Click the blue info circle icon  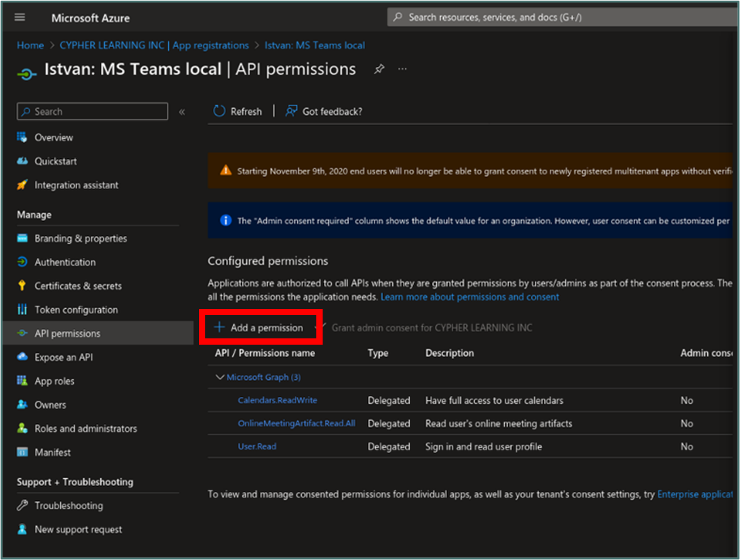[225, 220]
